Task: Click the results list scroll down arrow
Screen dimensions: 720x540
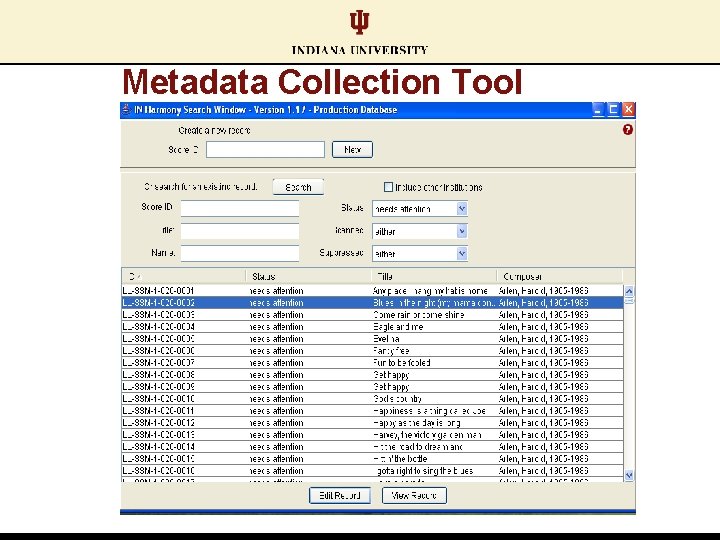Action: pos(629,475)
